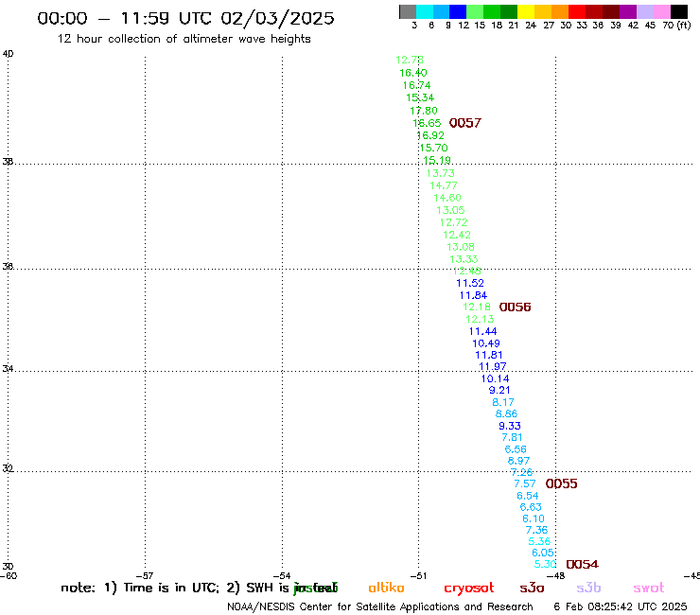Click wave height value 13.73
The image size is (700, 615).
pos(440,173)
